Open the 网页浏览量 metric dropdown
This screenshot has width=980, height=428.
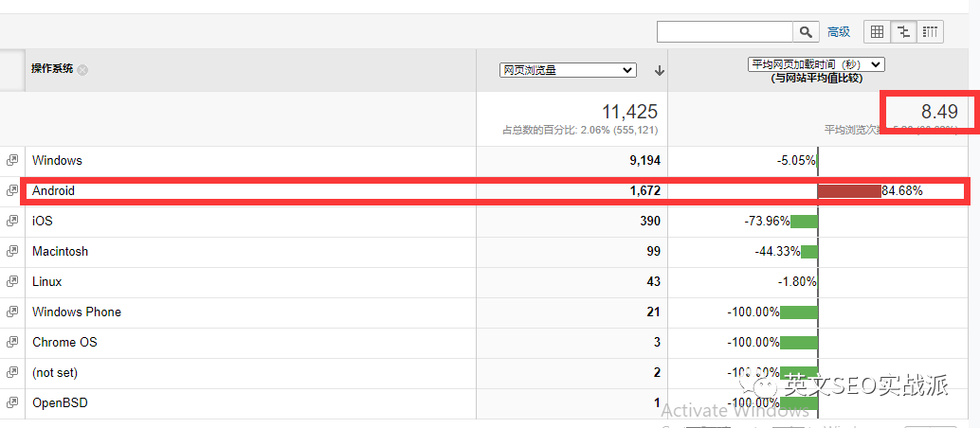click(568, 70)
